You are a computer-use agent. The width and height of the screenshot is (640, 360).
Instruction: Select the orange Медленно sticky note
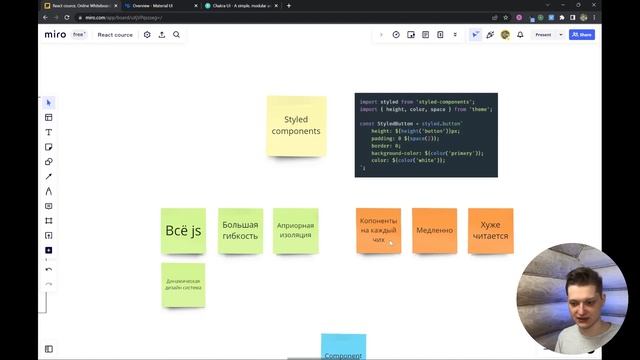[434, 231]
